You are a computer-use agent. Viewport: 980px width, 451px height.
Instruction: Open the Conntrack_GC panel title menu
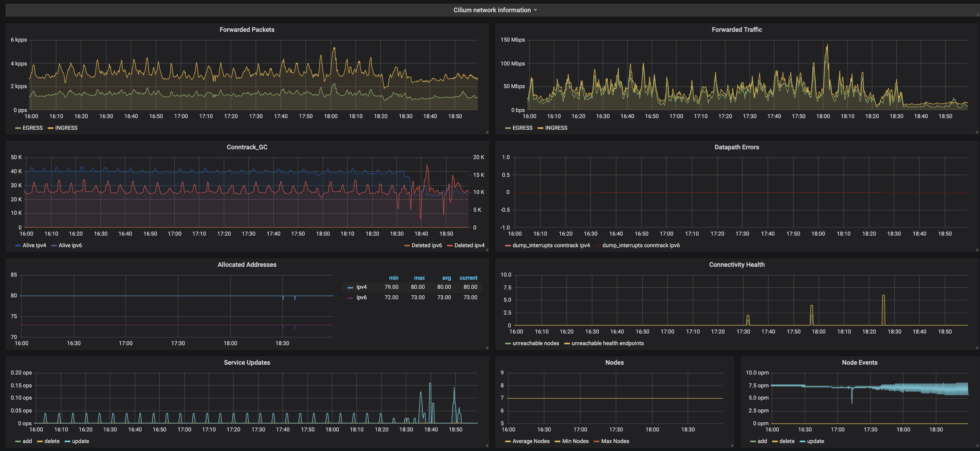[247, 147]
